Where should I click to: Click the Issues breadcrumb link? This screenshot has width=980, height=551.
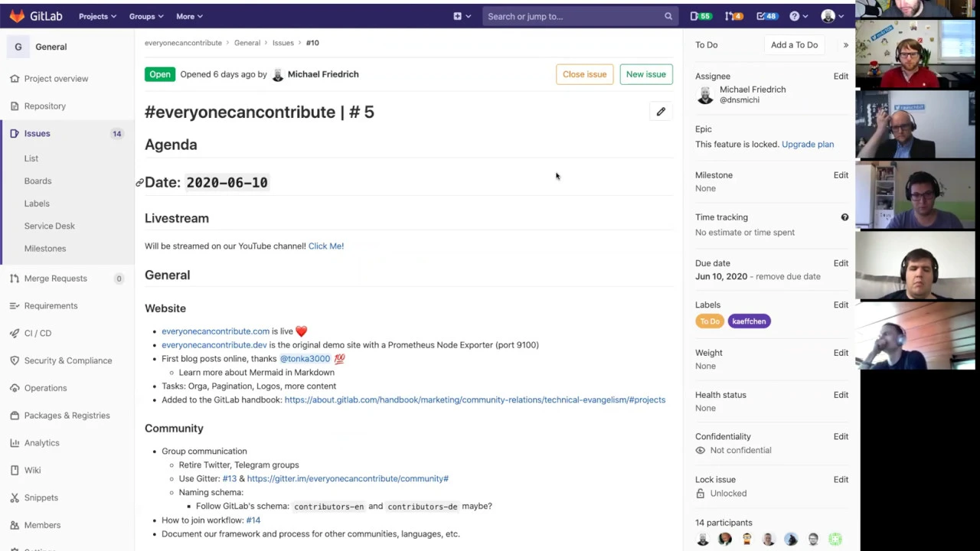[283, 43]
